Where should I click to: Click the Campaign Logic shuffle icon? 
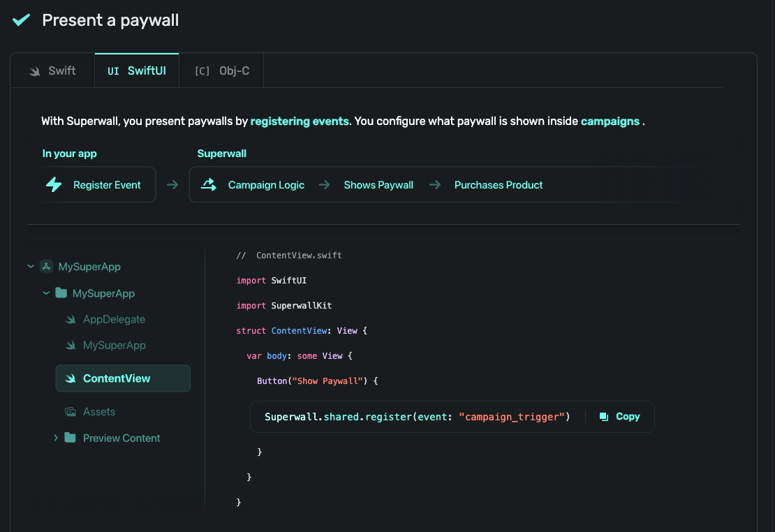click(209, 184)
